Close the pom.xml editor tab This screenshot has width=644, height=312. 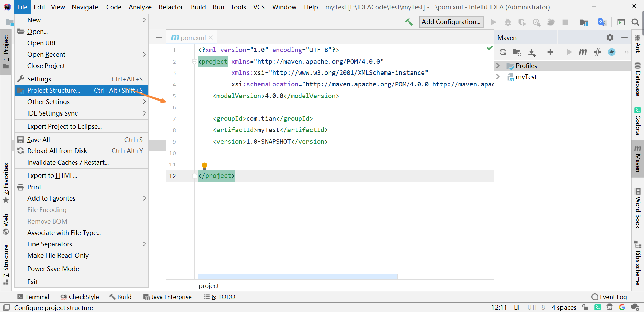click(x=211, y=38)
